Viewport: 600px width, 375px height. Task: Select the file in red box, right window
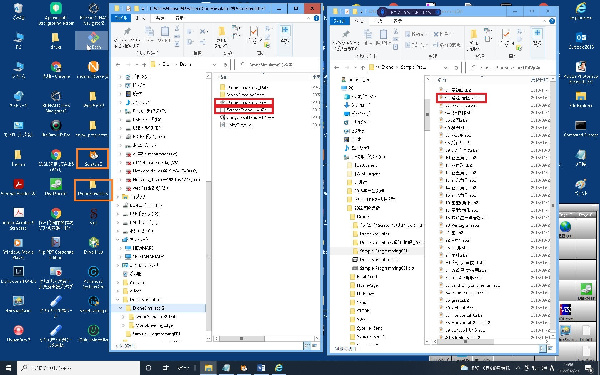[x=461, y=98]
